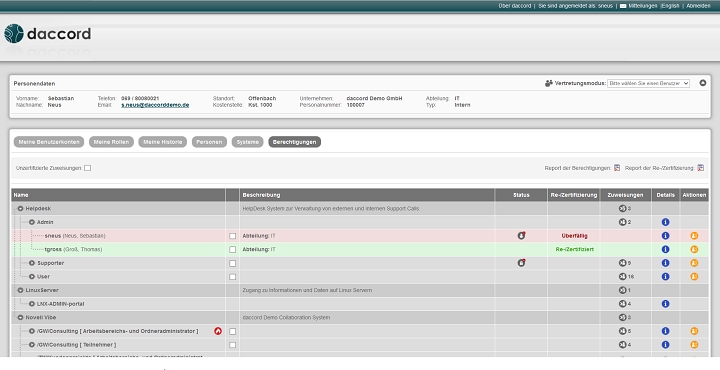This screenshot has height=370, width=720.
Task: Expand the LNX-ADMIN-portal tree node
Action: [x=32, y=304]
